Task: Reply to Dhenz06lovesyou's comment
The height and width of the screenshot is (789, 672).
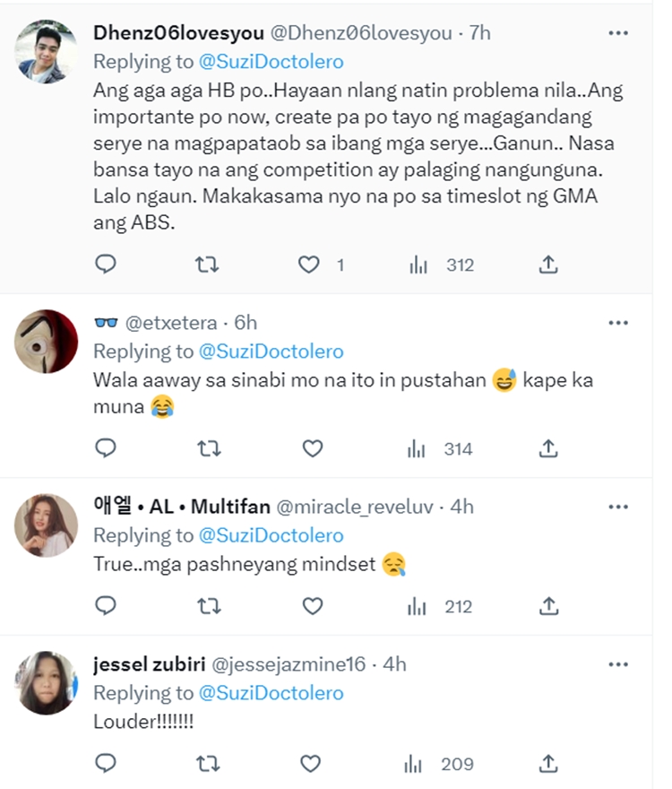Action: pos(106,264)
